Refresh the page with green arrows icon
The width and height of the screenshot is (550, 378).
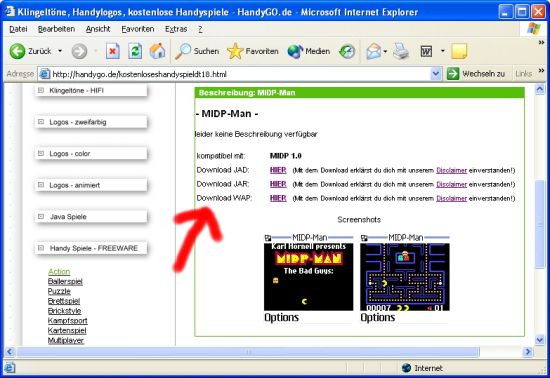pyautogui.click(x=135, y=52)
